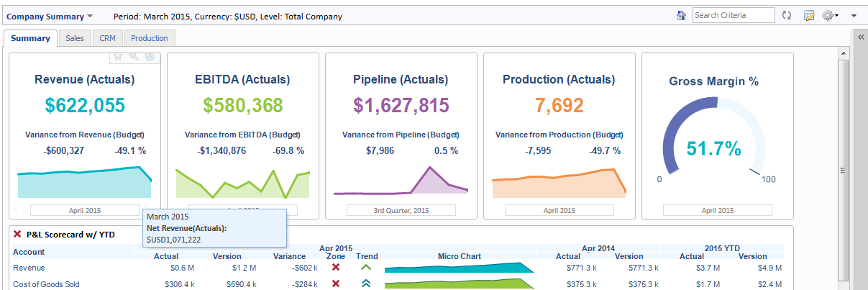Viewport: 868px width, 290px height.
Task: Click the 7,692 production value
Action: click(x=559, y=106)
